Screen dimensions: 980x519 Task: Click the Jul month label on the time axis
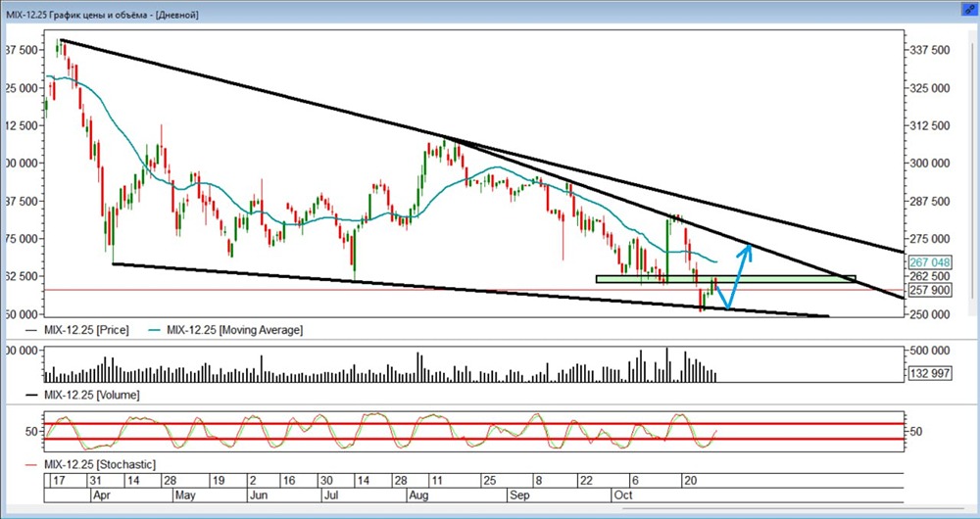coord(331,495)
